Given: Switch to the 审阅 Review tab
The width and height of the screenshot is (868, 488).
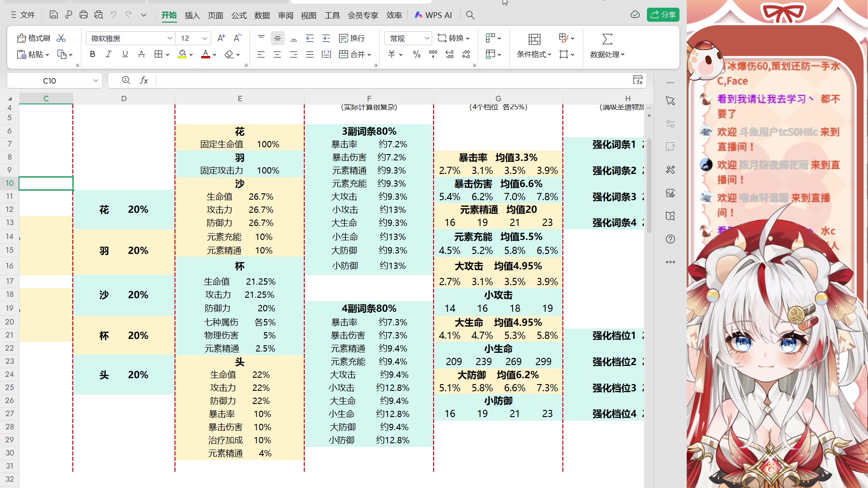Looking at the screenshot, I should [x=286, y=15].
